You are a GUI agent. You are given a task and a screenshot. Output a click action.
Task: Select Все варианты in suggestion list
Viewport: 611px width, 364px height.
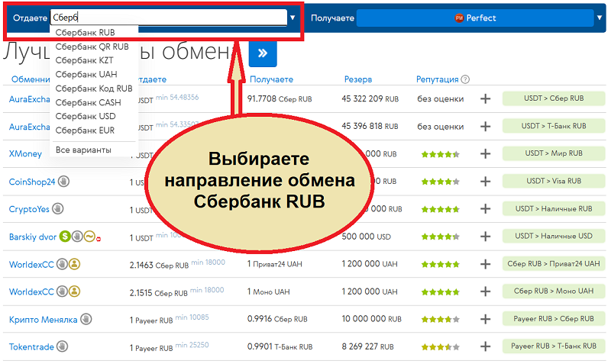click(x=83, y=150)
